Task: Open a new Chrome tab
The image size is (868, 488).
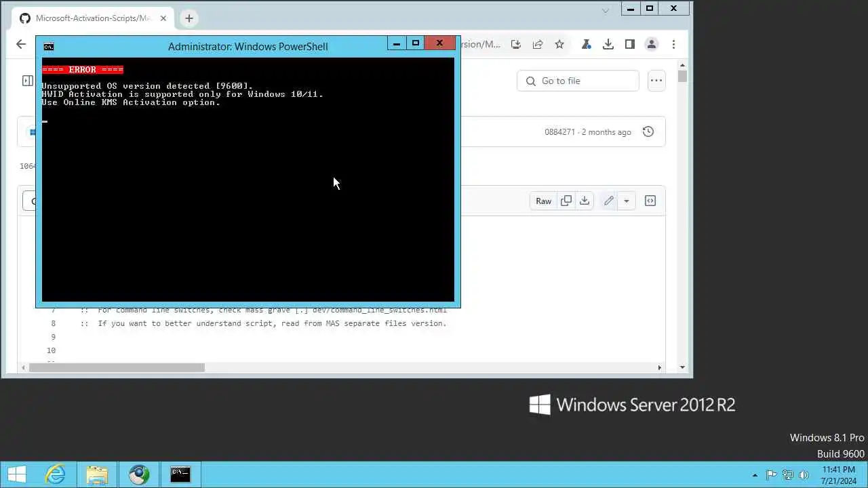Action: (x=189, y=18)
